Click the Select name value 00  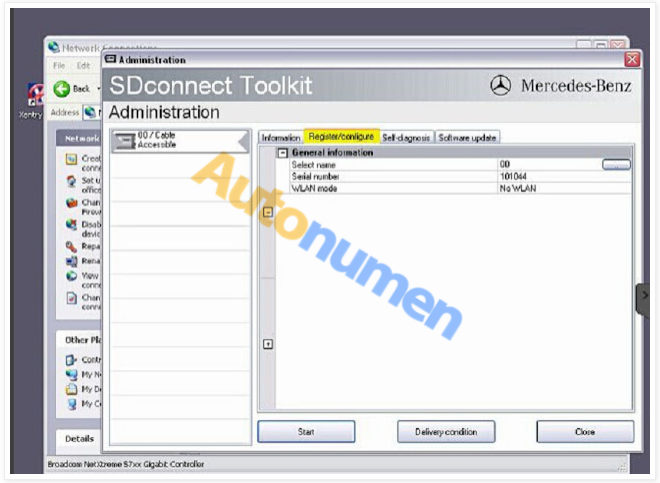tap(505, 164)
